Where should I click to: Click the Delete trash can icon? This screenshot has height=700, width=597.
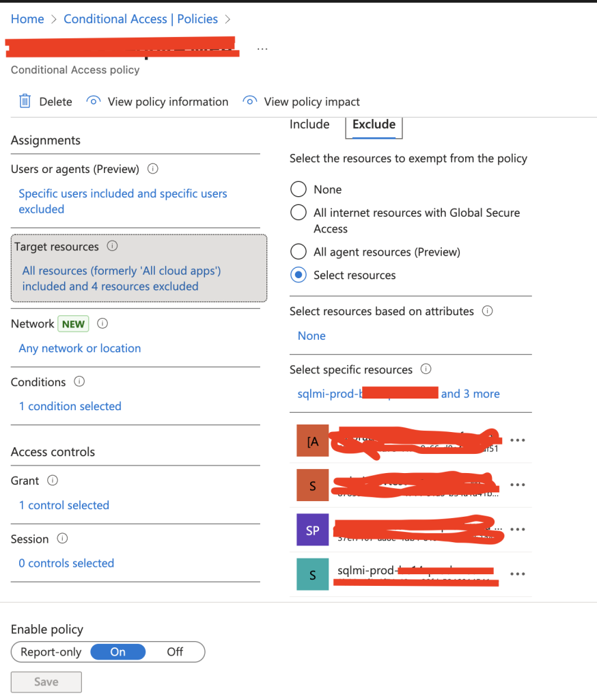coord(25,102)
